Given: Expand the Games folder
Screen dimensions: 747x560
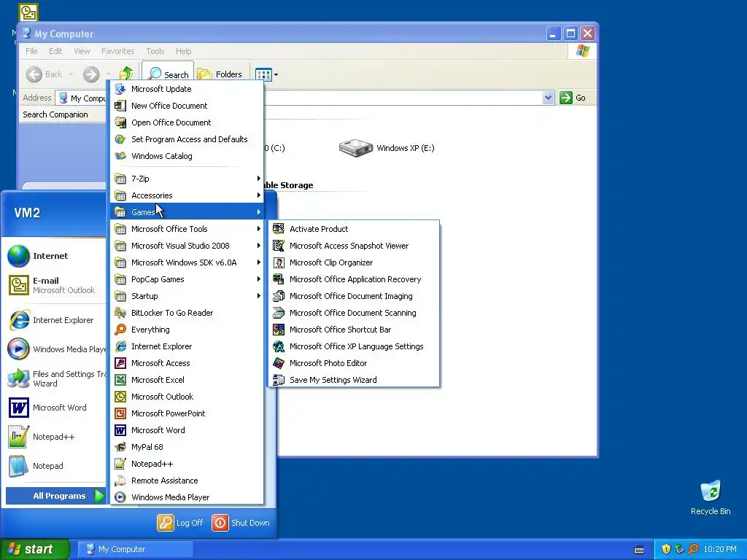Looking at the screenshot, I should (x=187, y=212).
